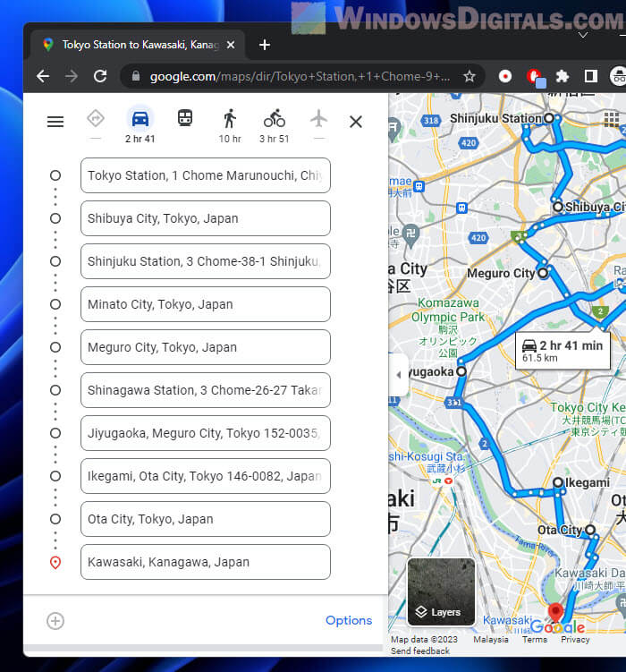This screenshot has width=626, height=672.
Task: Open Google apps grid on map
Action: [x=612, y=120]
